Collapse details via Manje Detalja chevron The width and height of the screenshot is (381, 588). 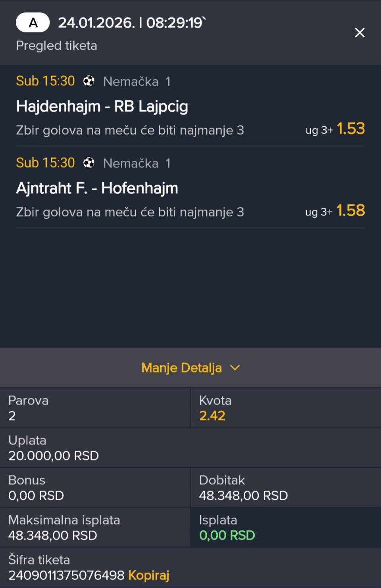coord(235,368)
